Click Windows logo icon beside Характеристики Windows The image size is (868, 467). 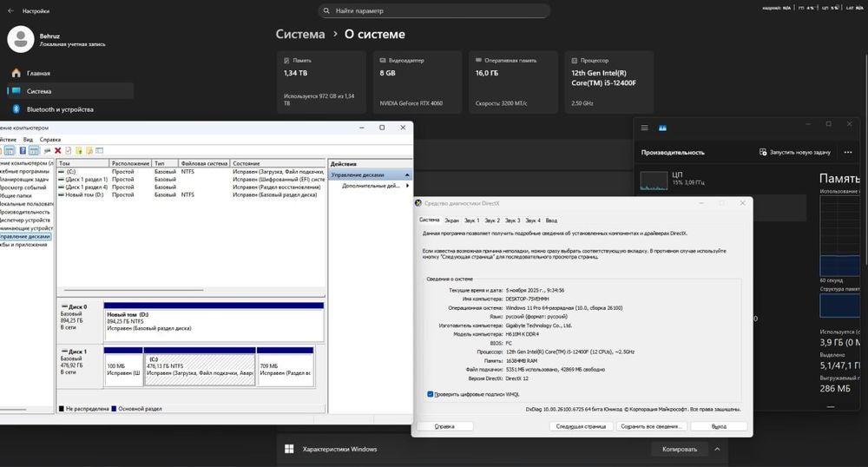289,449
